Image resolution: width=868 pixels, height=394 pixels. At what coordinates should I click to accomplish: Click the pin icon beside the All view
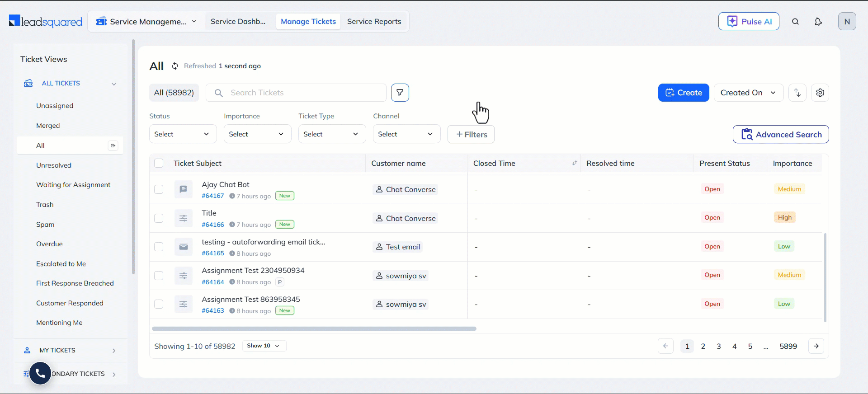pos(113,145)
